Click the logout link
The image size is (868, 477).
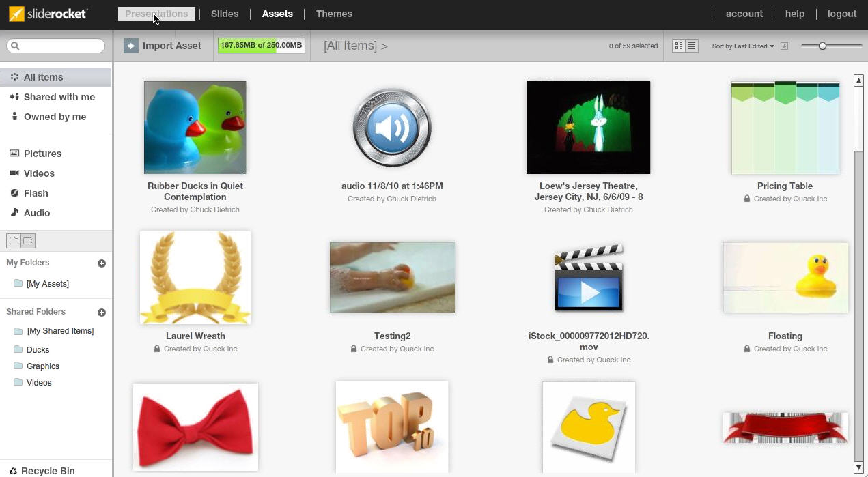tap(841, 14)
